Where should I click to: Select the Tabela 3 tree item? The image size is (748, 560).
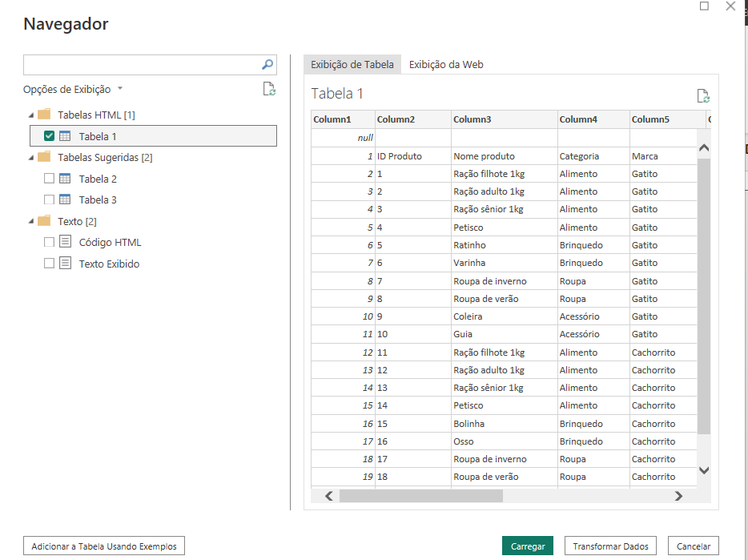click(98, 199)
